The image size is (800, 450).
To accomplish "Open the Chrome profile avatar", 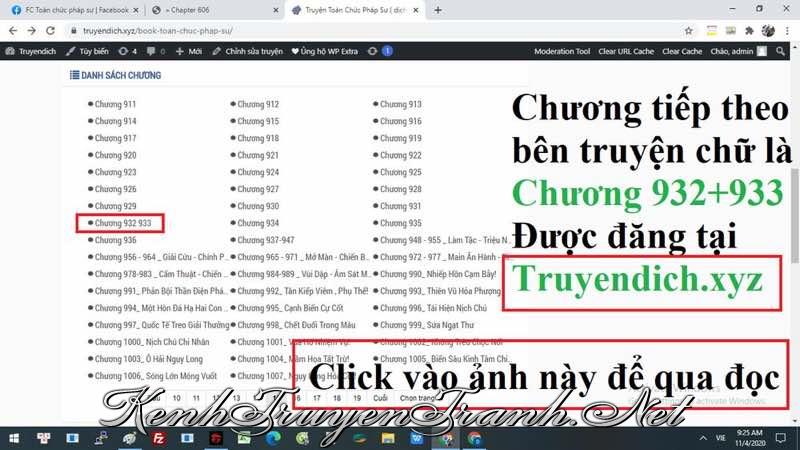I will pos(768,31).
